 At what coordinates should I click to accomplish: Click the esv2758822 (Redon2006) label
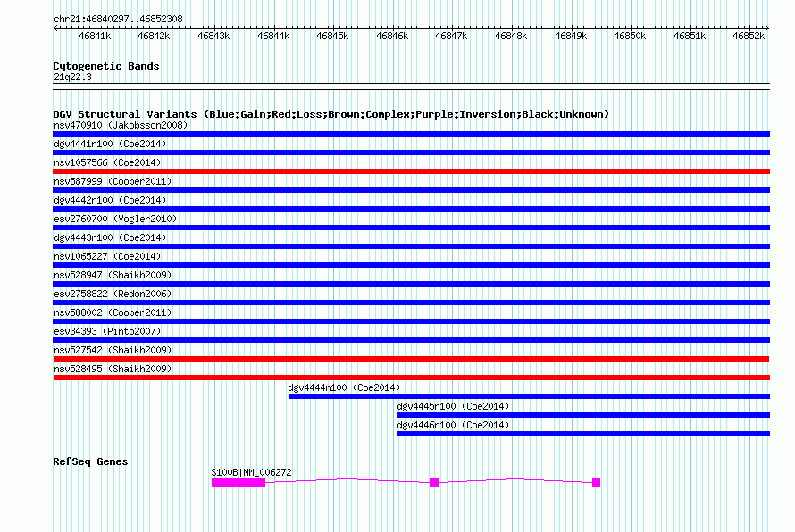tap(113, 294)
